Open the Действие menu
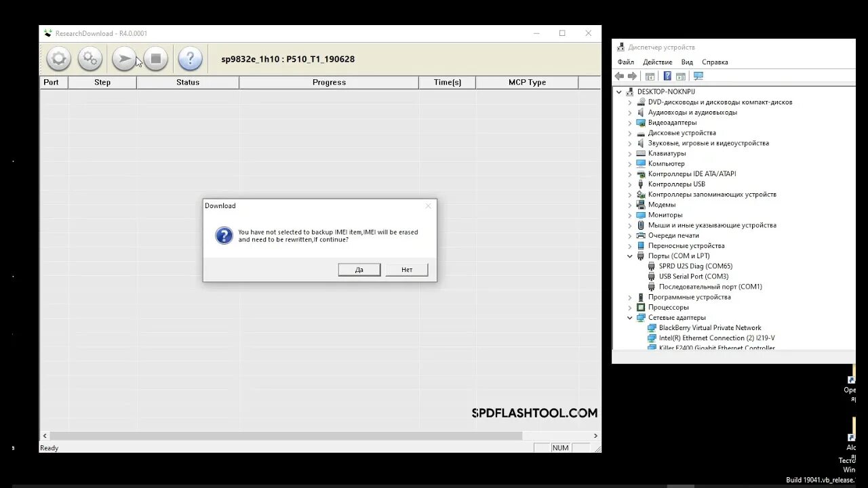Image resolution: width=868 pixels, height=488 pixels. pos(658,62)
